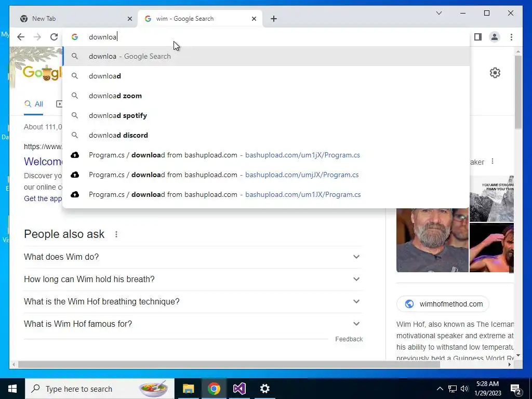Pick the 'download zoom' suggestion

click(x=267, y=96)
